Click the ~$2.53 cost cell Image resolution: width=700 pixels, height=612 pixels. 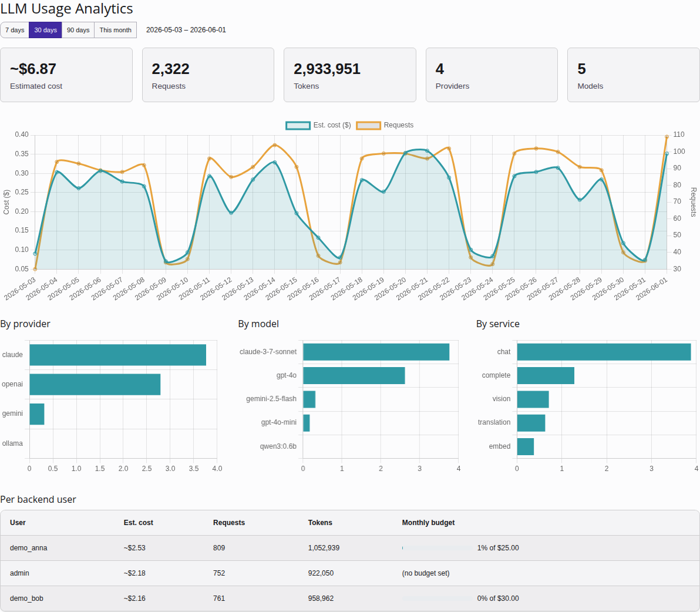(x=135, y=548)
